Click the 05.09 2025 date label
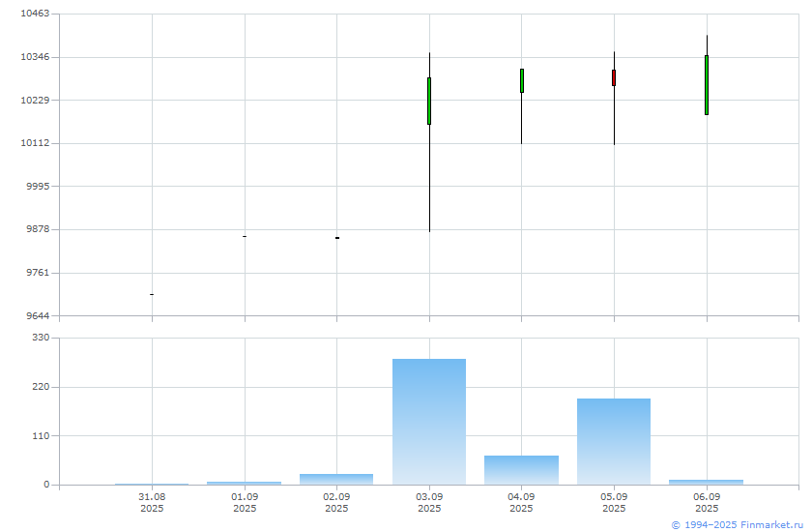Viewport: 812px width, 532px height. click(614, 502)
